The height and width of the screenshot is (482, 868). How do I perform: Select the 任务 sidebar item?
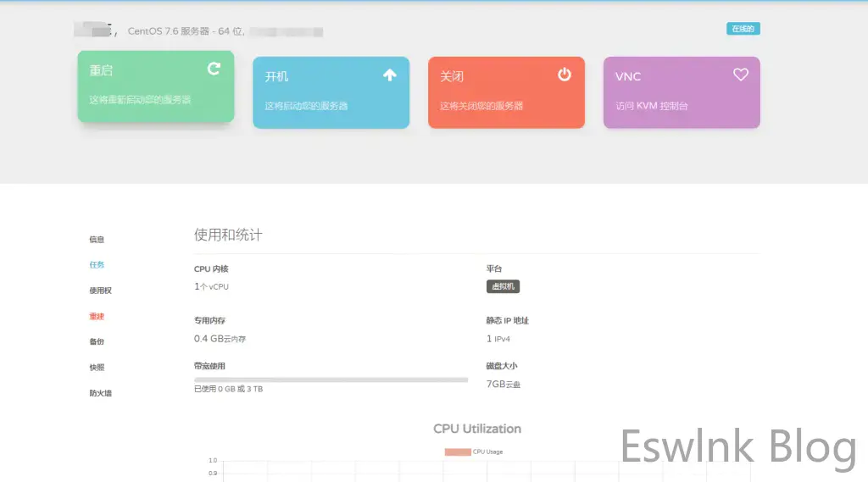click(97, 265)
